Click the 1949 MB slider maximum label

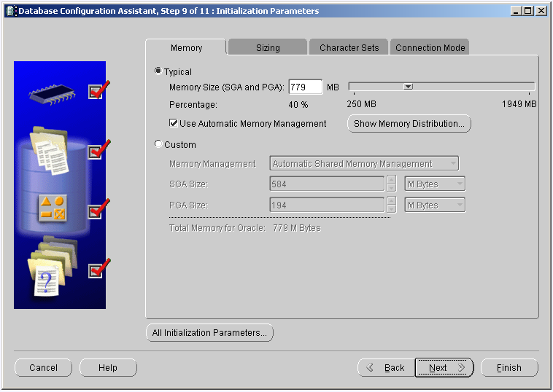[x=519, y=104]
